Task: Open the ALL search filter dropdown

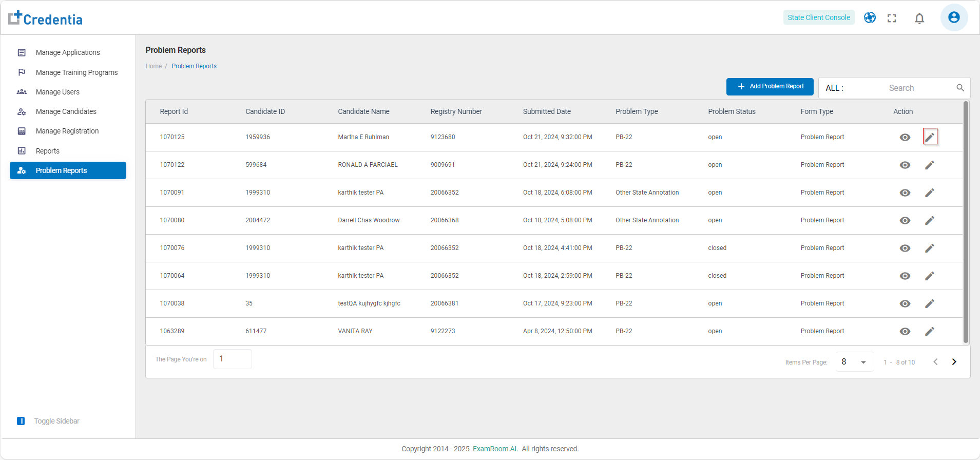Action: point(835,88)
